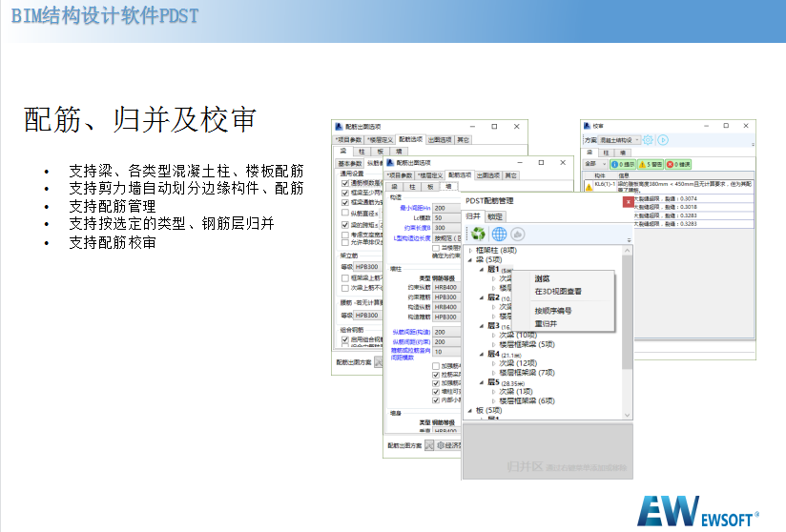Open the PDST配筋管理 toolbar overflow arrow

(x=629, y=240)
